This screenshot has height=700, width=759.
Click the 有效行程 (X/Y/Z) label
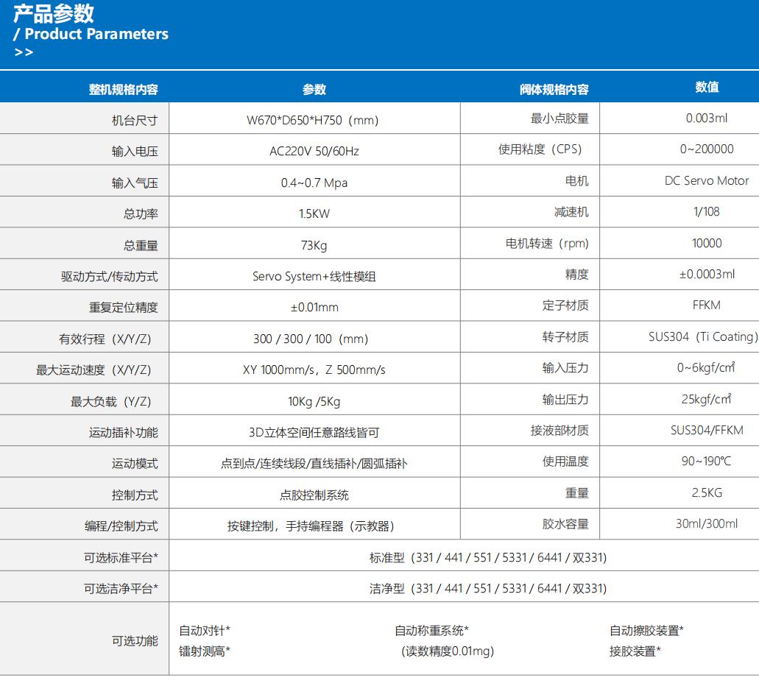105,339
